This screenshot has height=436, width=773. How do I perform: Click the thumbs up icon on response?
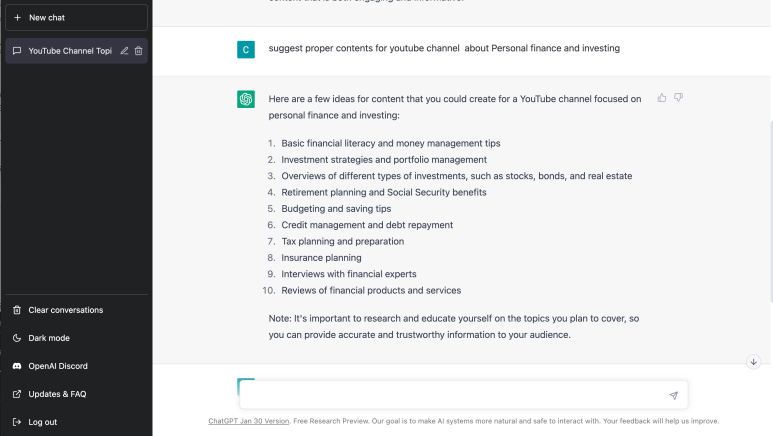pos(662,98)
